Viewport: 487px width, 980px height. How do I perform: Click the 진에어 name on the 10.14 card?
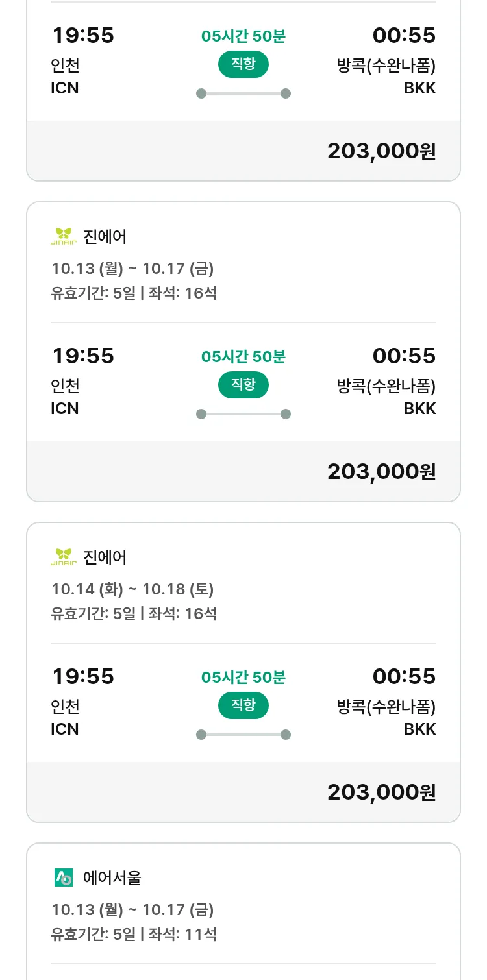105,557
